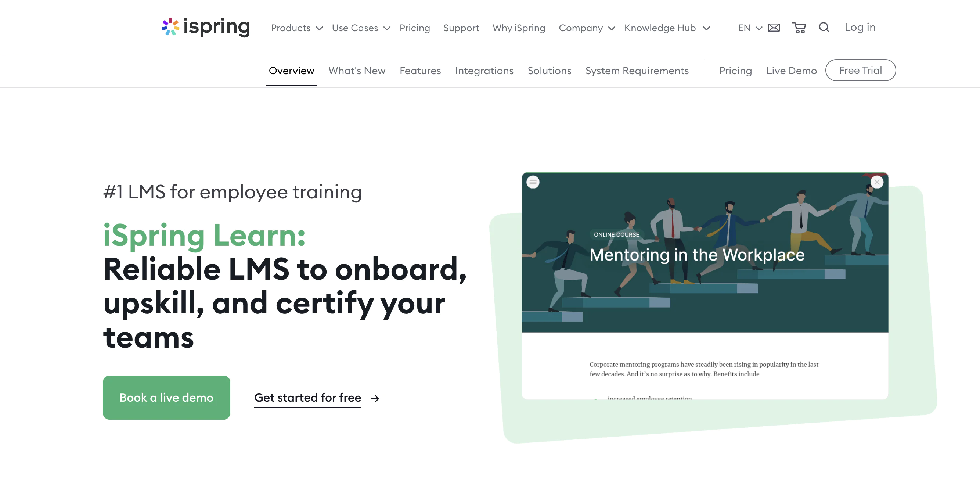
Task: Click the Book a live demo button
Action: 166,397
